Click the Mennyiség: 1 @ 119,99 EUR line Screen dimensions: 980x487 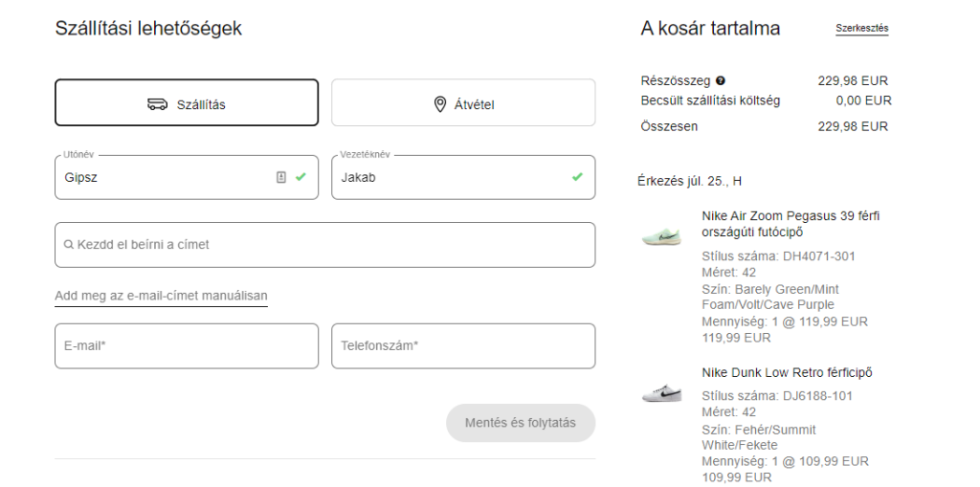click(x=785, y=322)
